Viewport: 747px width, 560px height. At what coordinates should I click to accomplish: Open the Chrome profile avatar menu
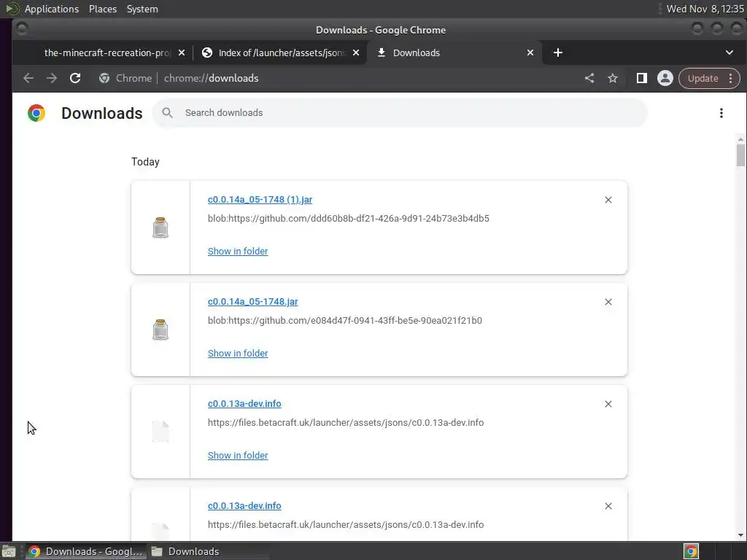click(665, 78)
